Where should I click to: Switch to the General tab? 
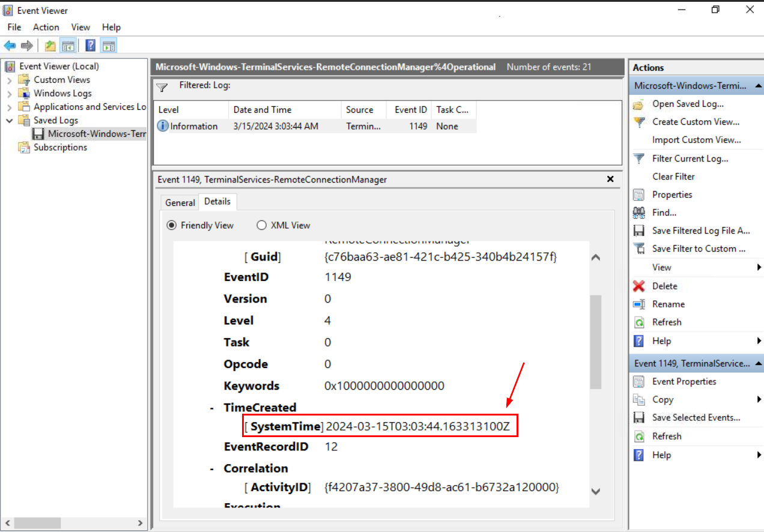coord(180,202)
